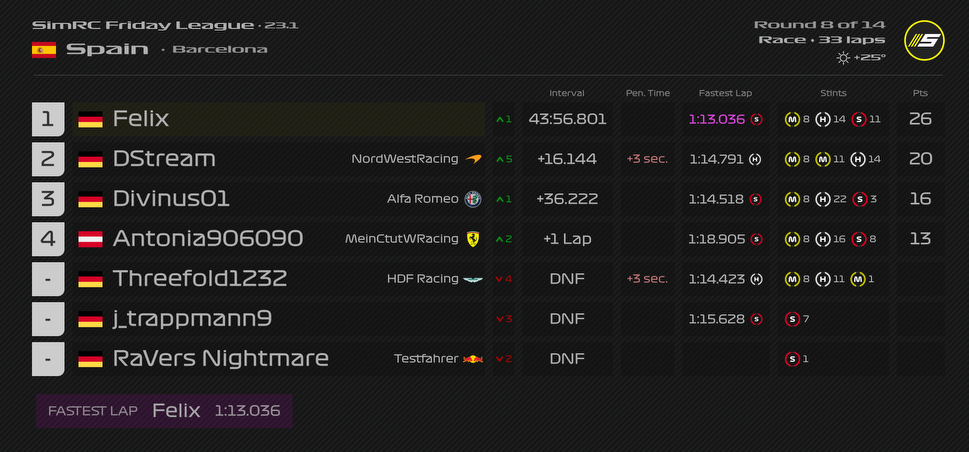This screenshot has height=452, width=969.
Task: Click the Alfa Romeo team badge
Action: click(x=473, y=199)
